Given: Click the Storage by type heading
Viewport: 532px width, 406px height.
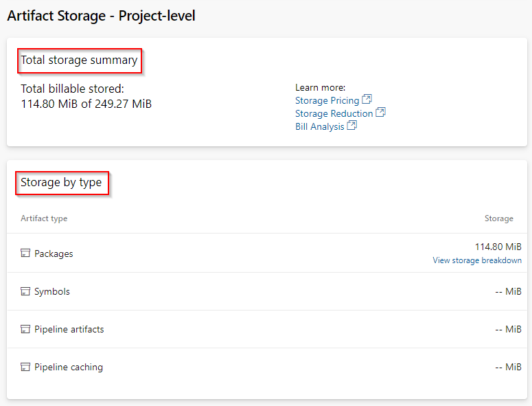Looking at the screenshot, I should point(61,183).
